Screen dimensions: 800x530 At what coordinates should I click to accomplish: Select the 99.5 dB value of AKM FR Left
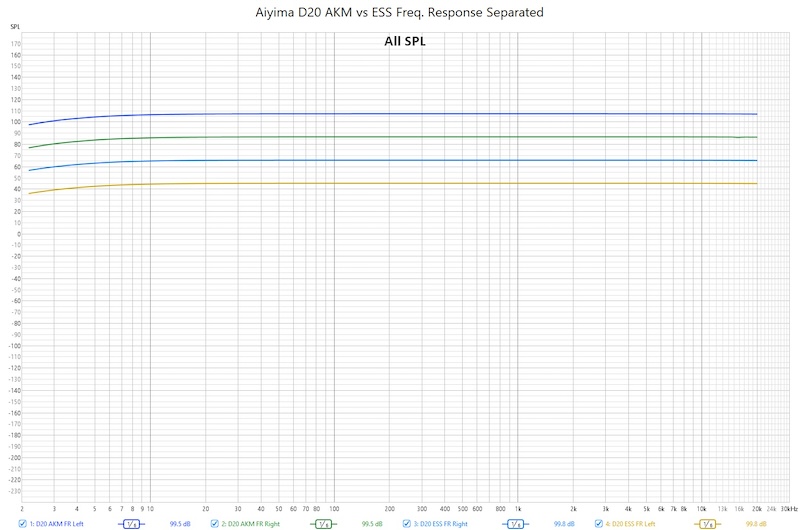click(180, 524)
